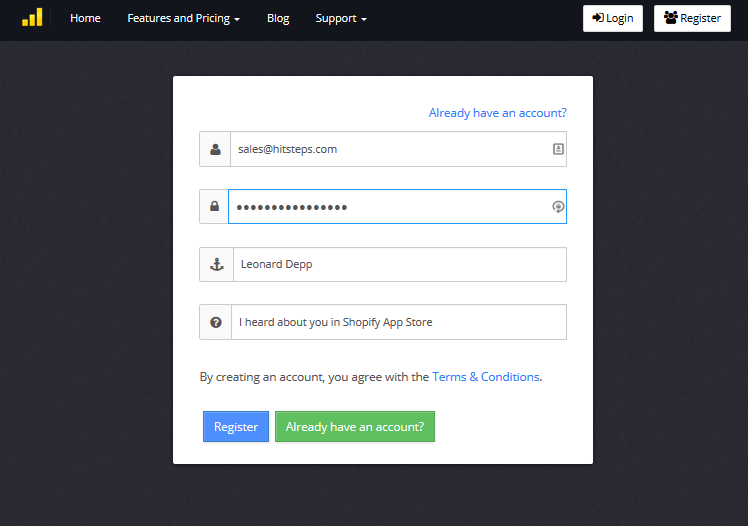The width and height of the screenshot is (748, 526).
Task: Open the Blog page
Action: tap(278, 18)
